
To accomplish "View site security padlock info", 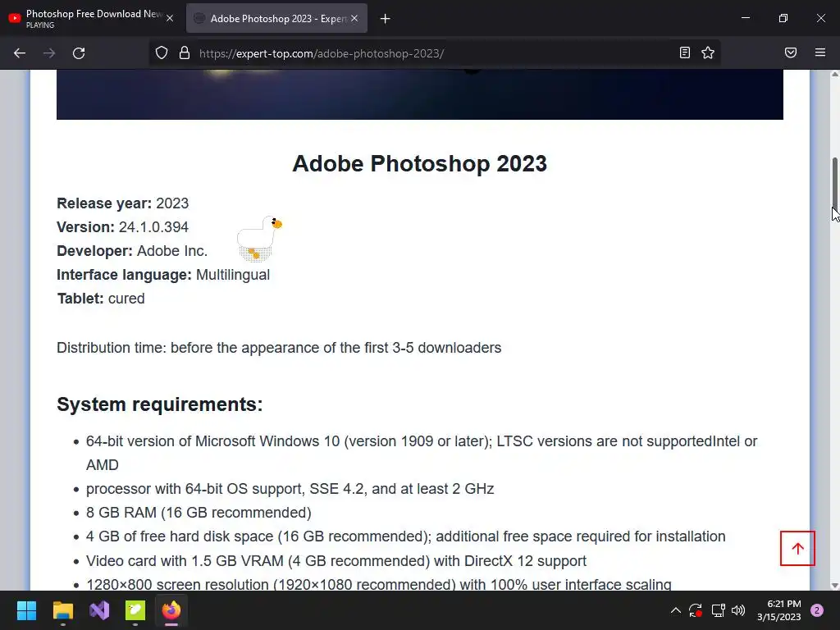I will (x=185, y=53).
